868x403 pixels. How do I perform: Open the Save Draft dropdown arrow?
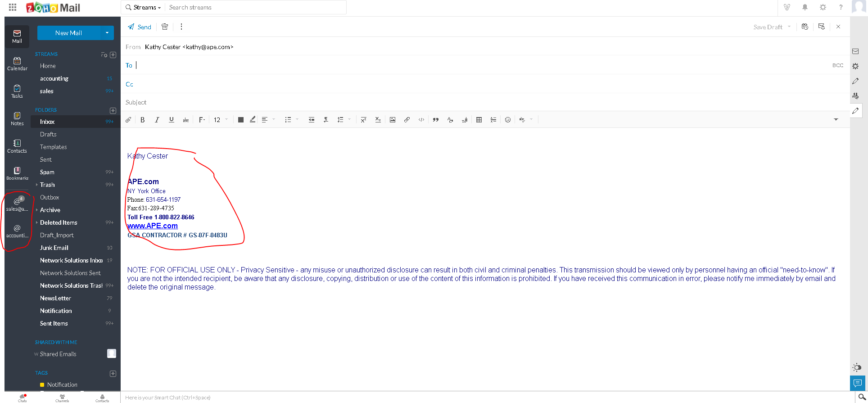point(789,27)
